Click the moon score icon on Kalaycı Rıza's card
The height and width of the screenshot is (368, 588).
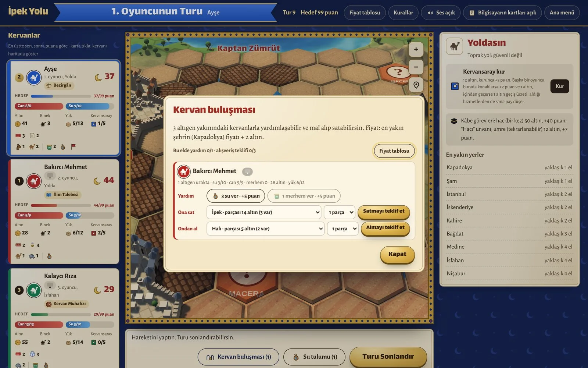click(97, 290)
